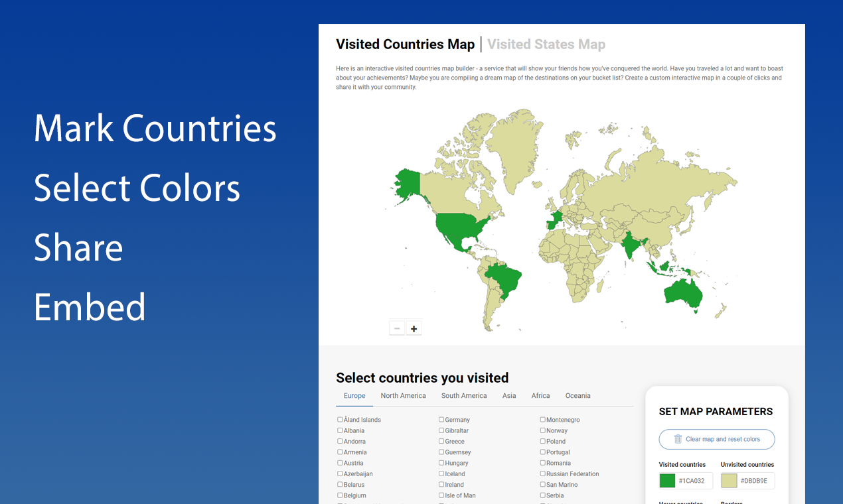Check the Norway checkbox
This screenshot has width=843, height=504.
click(542, 430)
